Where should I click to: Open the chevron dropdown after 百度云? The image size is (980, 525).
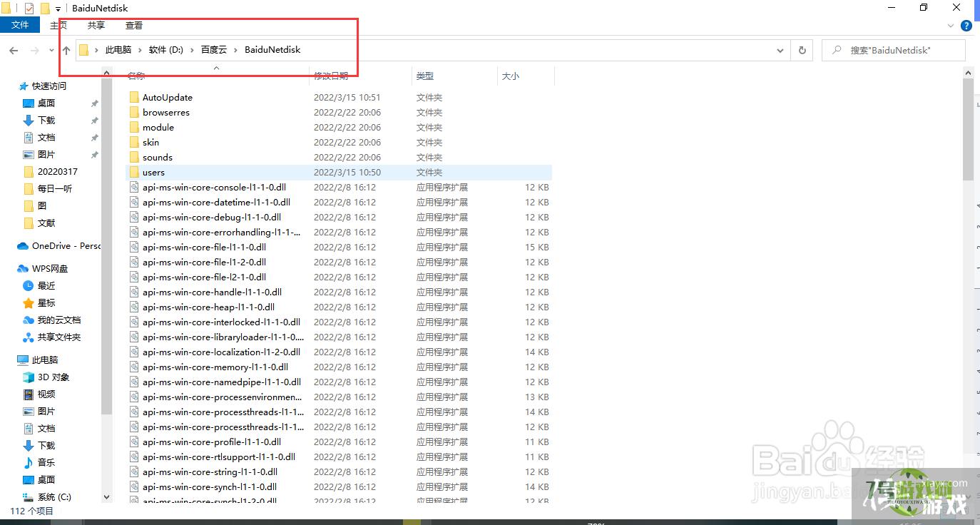[236, 50]
